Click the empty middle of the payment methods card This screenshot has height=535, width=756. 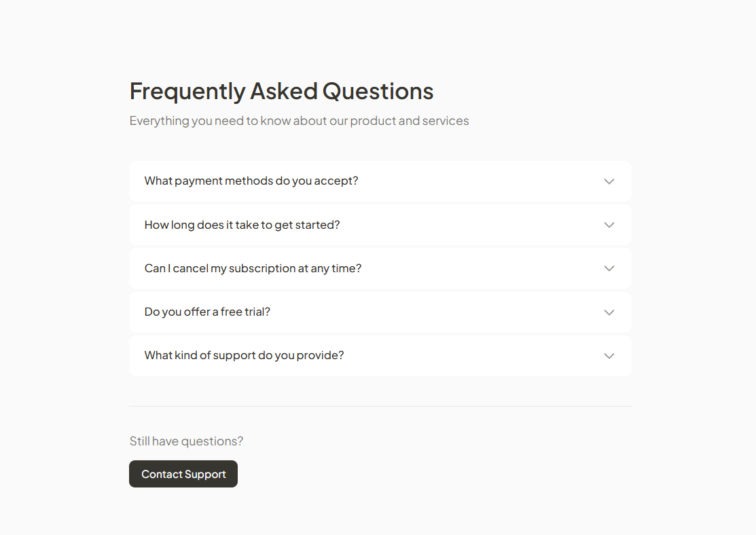pyautogui.click(x=475, y=181)
